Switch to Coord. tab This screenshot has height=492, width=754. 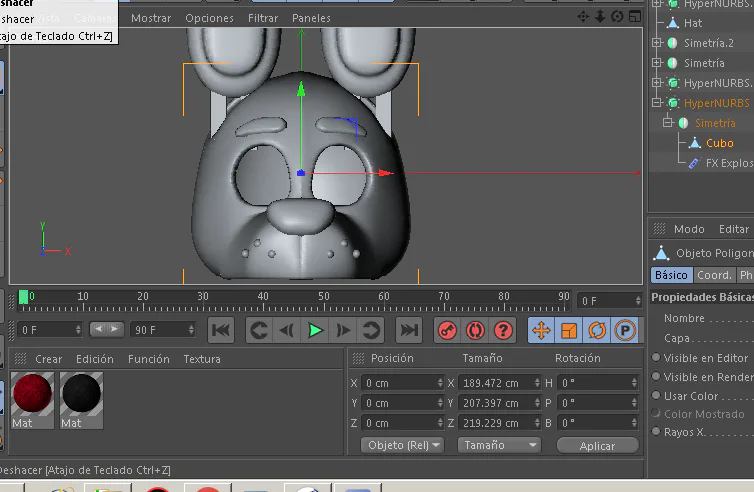click(715, 275)
